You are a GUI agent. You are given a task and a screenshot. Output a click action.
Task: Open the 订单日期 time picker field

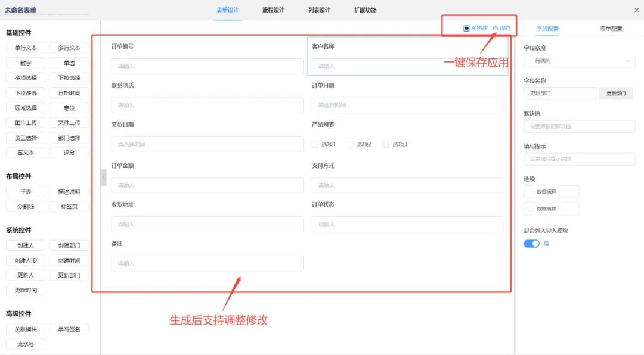(407, 105)
